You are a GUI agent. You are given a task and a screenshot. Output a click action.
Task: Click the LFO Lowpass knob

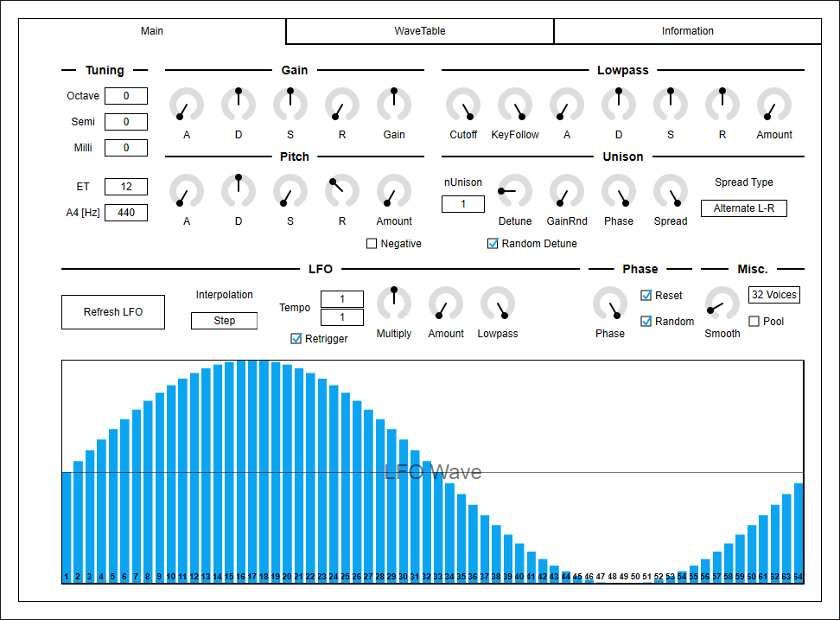[x=498, y=304]
